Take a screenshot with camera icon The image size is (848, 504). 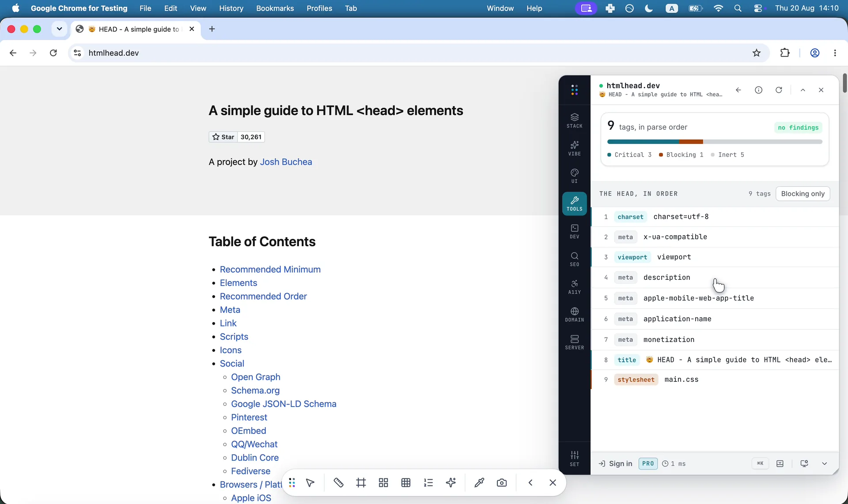(501, 483)
